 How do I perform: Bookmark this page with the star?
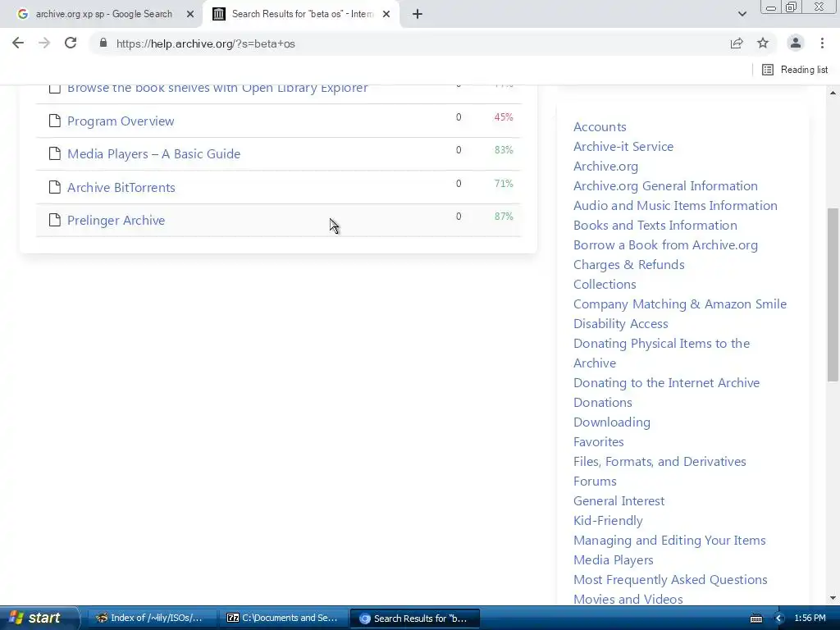[763, 43]
